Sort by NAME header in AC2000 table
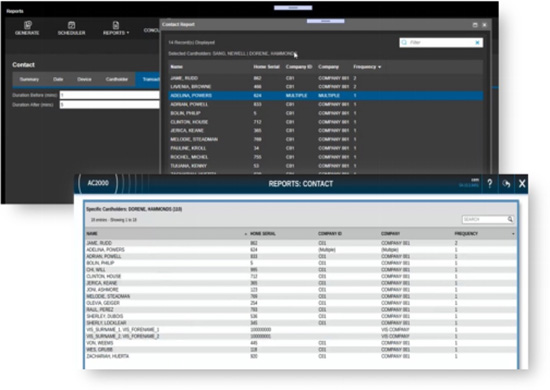This screenshot has height=390, width=550. [92, 234]
